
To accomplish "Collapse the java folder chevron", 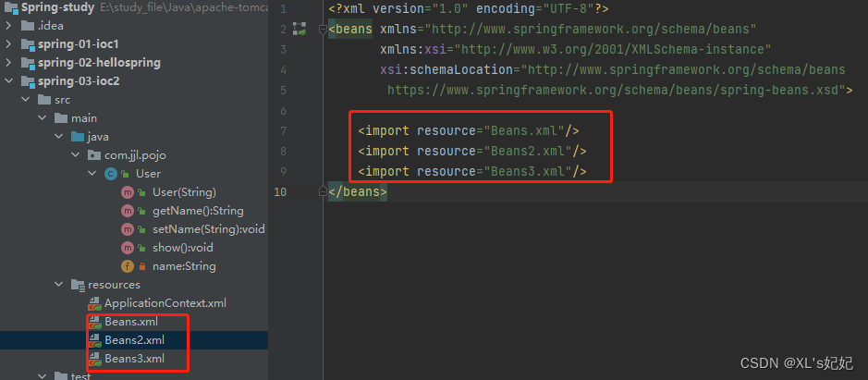I will (x=58, y=136).
